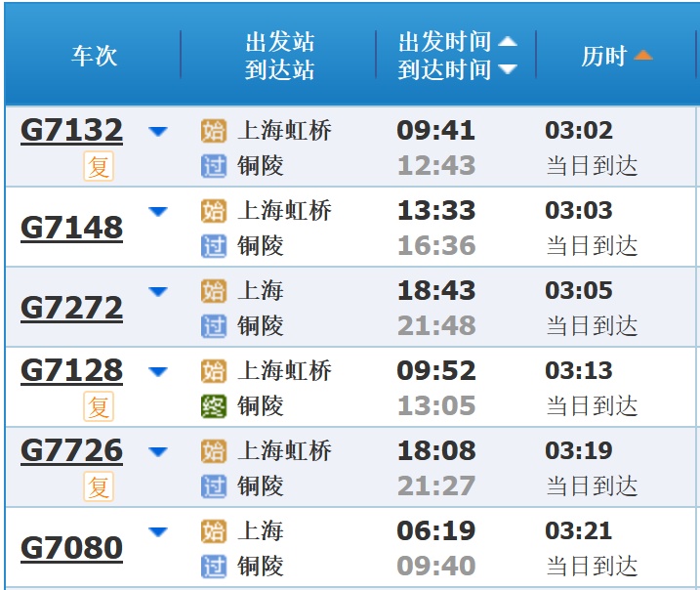The image size is (700, 590).
Task: Click the 复 icon under G7128
Action: pos(99,406)
